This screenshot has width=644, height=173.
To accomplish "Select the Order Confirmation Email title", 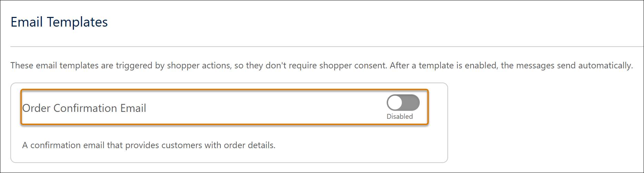I will 84,108.
